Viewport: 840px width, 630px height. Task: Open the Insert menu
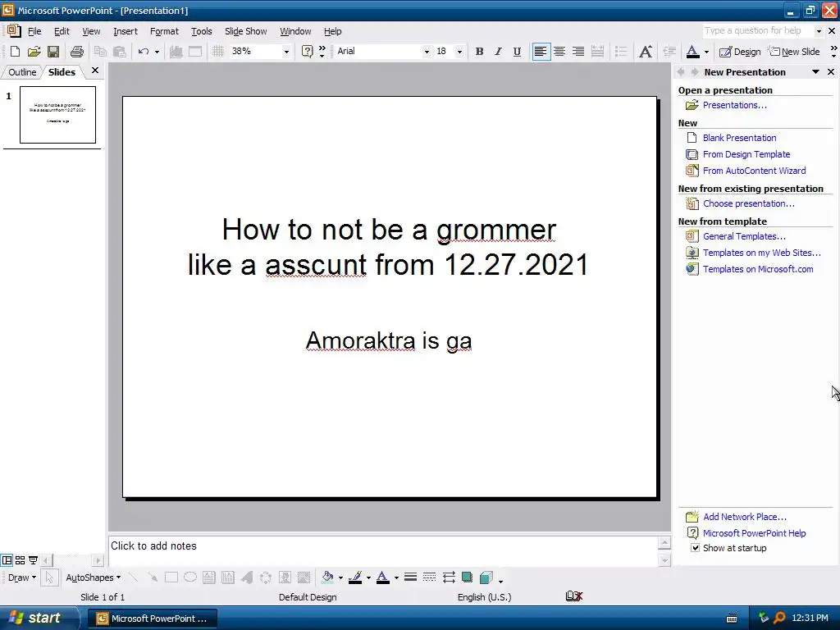[126, 31]
